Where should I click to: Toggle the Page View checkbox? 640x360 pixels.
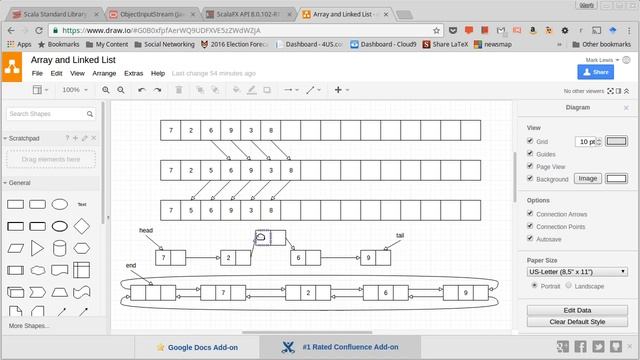530,166
